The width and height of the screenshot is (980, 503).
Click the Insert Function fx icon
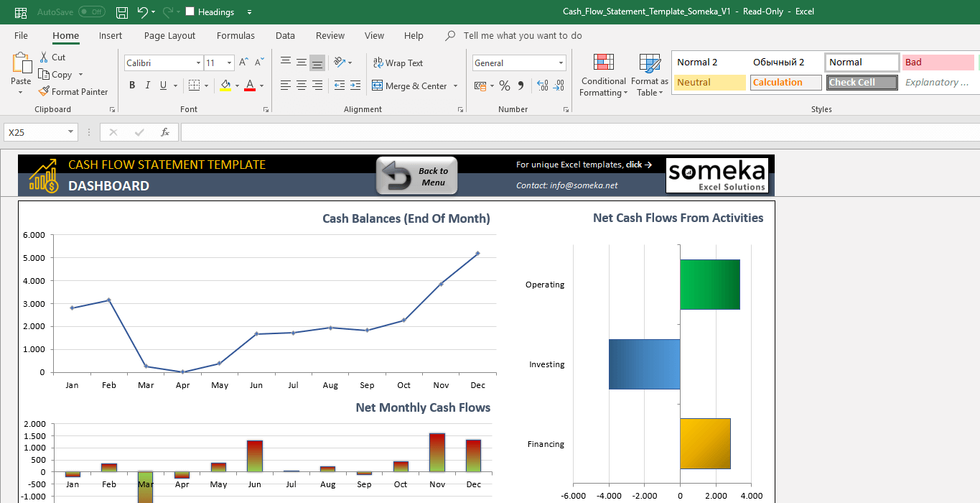click(165, 132)
